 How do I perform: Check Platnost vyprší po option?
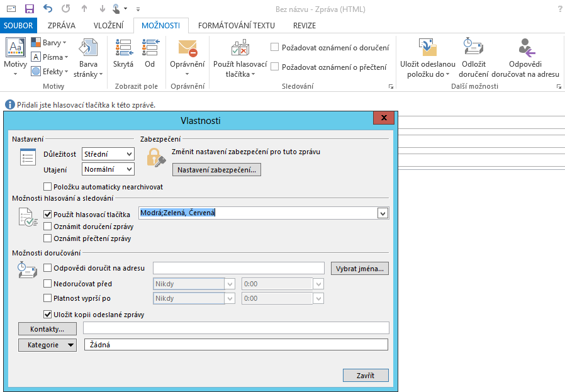tap(47, 298)
